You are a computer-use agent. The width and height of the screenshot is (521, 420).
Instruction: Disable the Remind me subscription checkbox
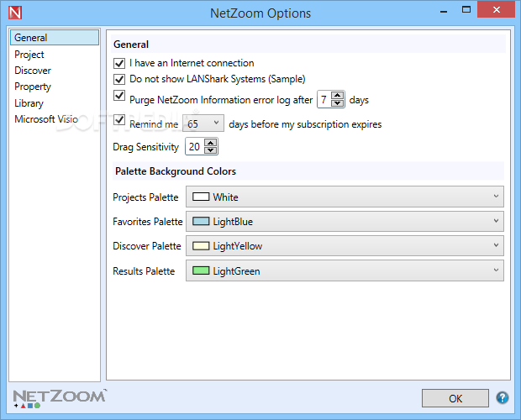tap(119, 120)
